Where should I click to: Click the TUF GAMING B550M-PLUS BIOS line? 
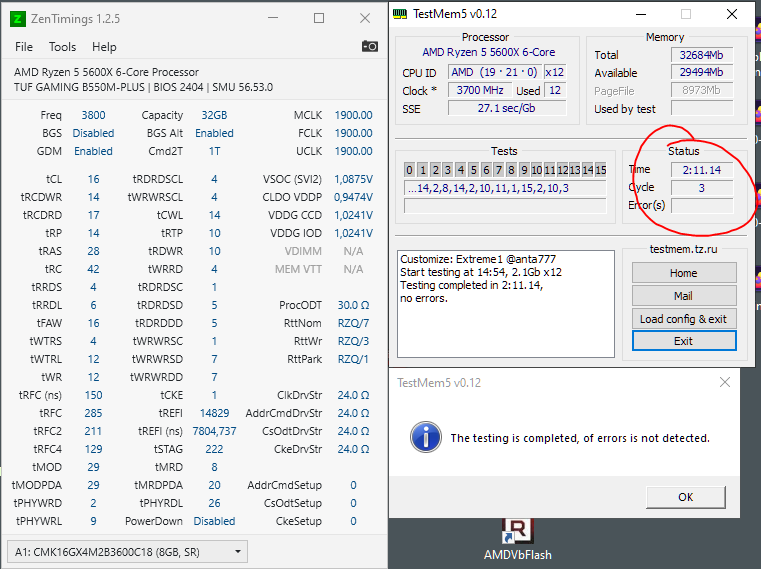tap(143, 87)
